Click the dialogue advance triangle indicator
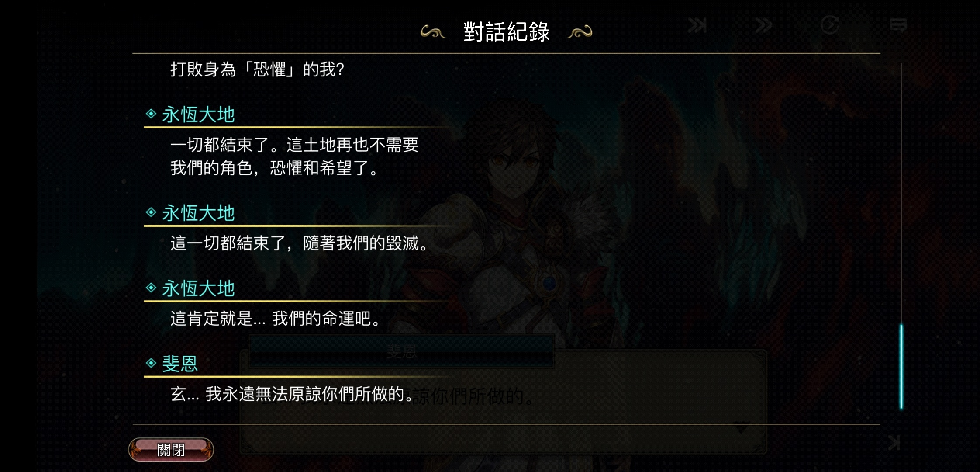980x472 pixels. (x=742, y=427)
